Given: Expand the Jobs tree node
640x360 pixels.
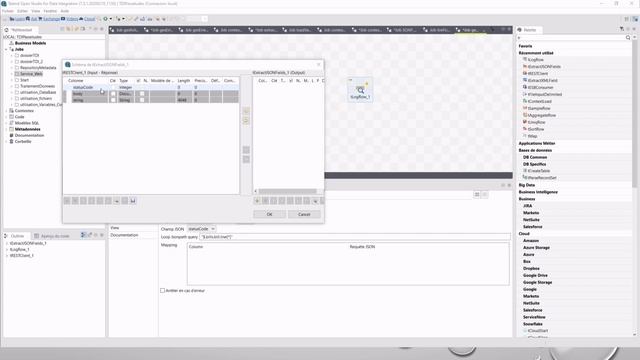Looking at the screenshot, I should (7, 49).
